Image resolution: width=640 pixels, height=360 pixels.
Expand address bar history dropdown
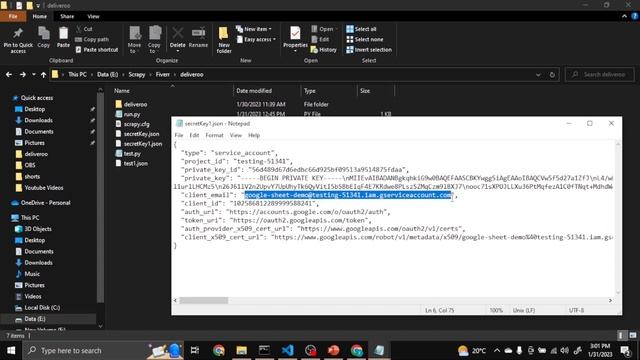(x=538, y=75)
